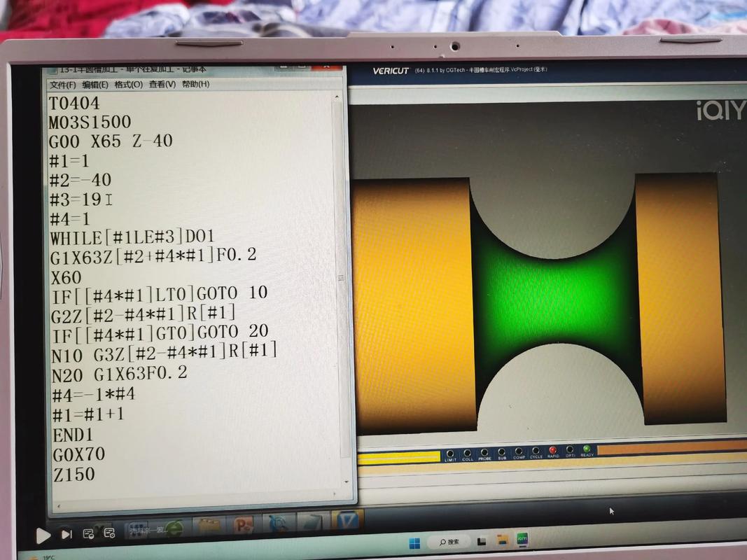
Task: Click the COMP status indicator light
Action: [519, 451]
